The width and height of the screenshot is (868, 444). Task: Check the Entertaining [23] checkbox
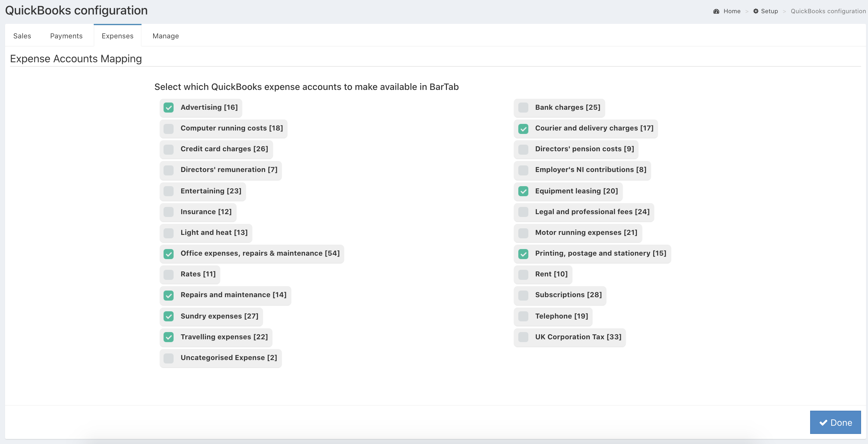pyautogui.click(x=169, y=191)
